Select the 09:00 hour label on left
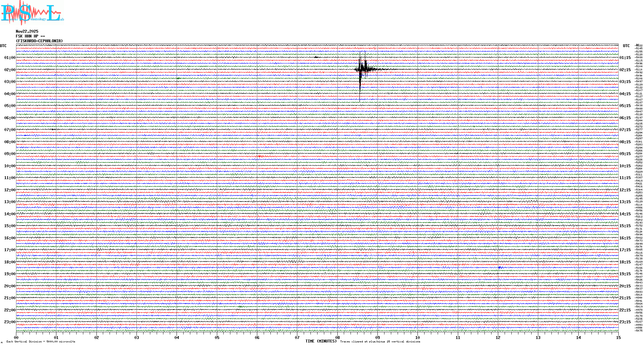 10,154
